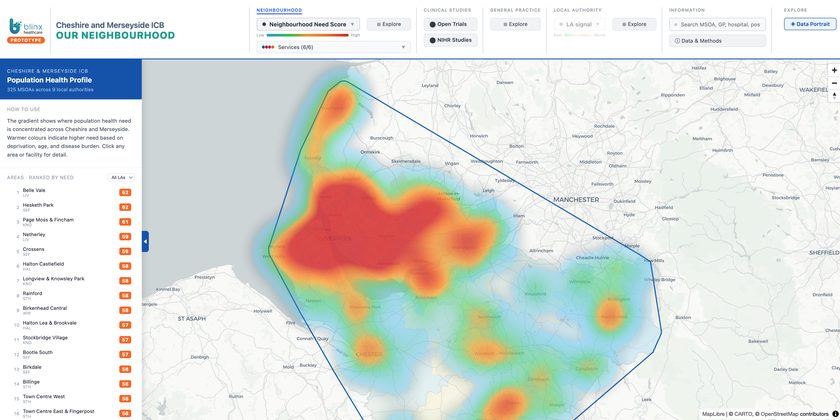The width and height of the screenshot is (840, 420).
Task: Click the OUR NEIGHBOURHOOD heading
Action: [115, 35]
